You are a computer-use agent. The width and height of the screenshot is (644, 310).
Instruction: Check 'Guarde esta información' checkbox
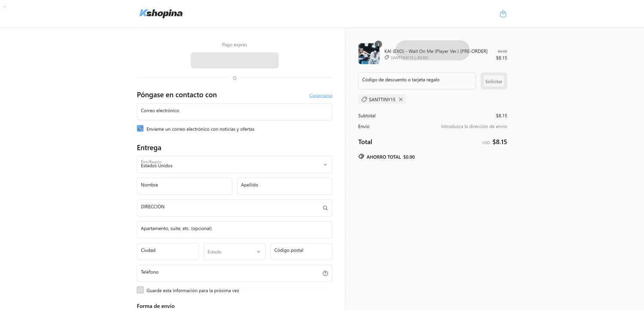pos(140,290)
